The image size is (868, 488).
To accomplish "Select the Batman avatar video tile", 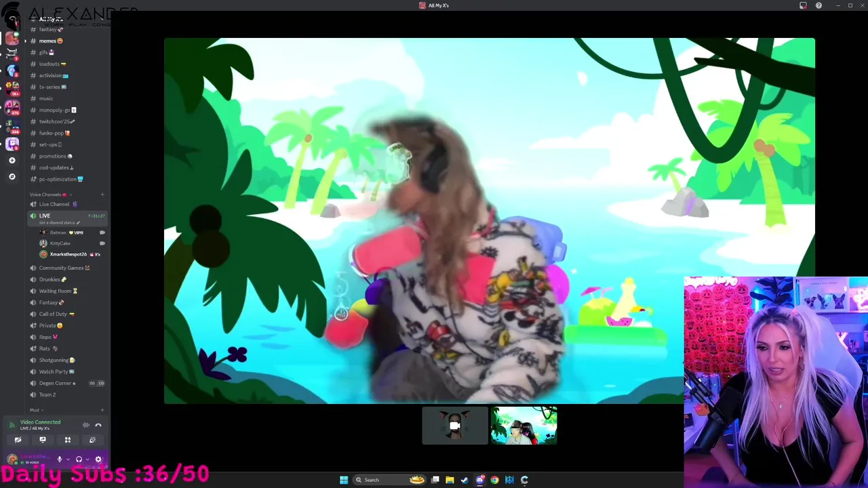I will pyautogui.click(x=455, y=426).
